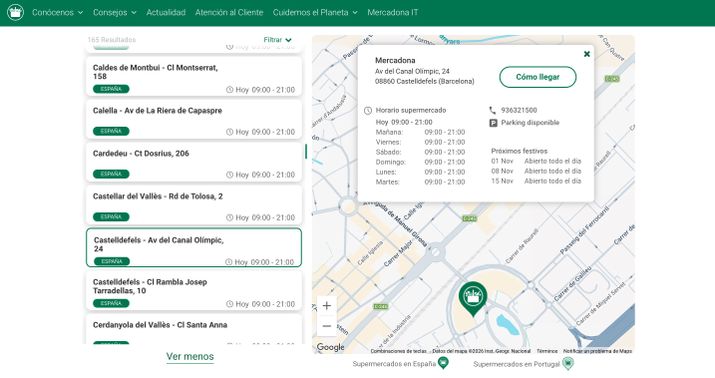Click clock icon in Calella card
This screenshot has height=378, width=715.
(x=230, y=132)
